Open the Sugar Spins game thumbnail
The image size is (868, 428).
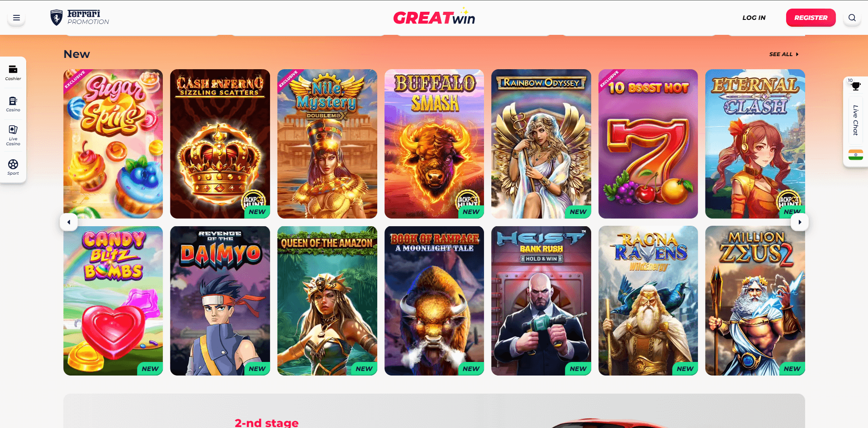113,144
